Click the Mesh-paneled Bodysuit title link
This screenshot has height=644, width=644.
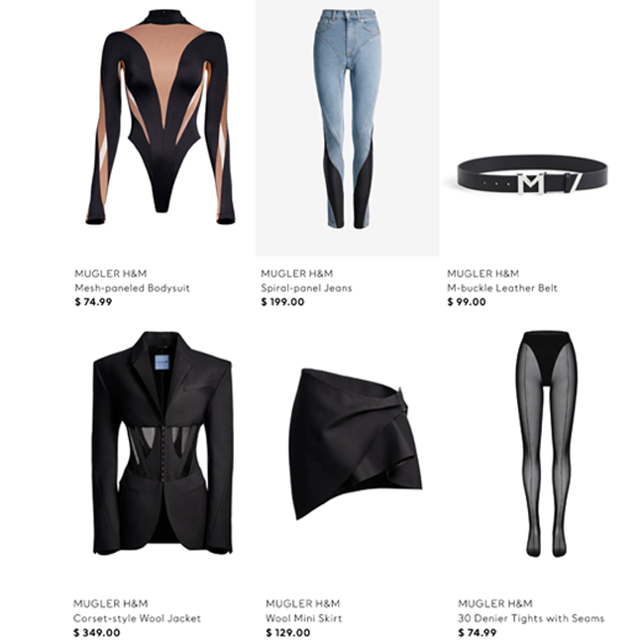[x=132, y=288]
